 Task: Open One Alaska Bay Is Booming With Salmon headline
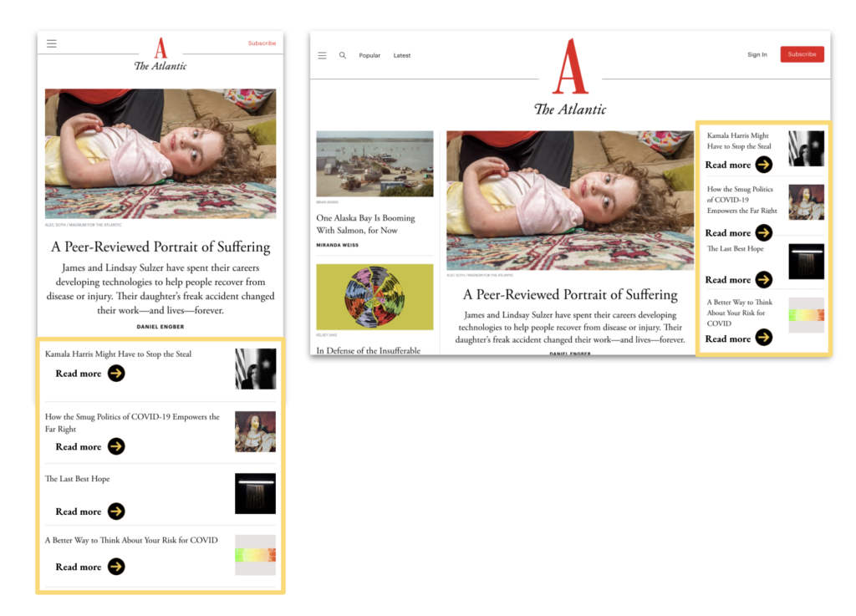click(366, 224)
